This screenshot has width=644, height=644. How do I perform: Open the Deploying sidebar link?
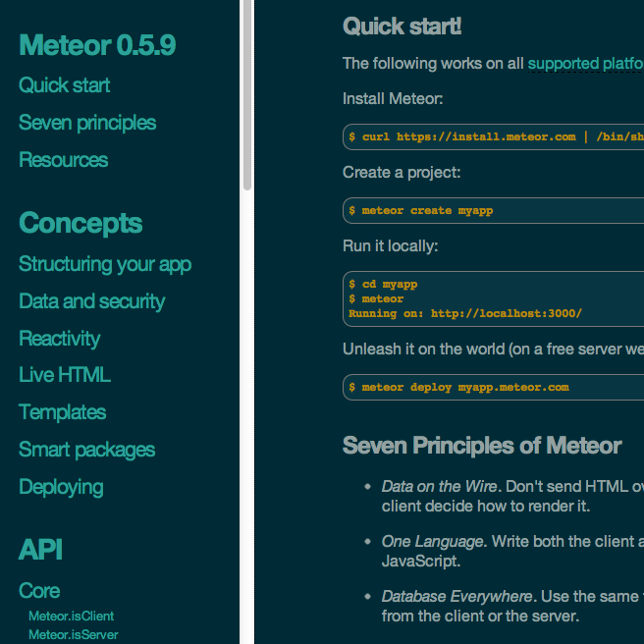coord(61,487)
